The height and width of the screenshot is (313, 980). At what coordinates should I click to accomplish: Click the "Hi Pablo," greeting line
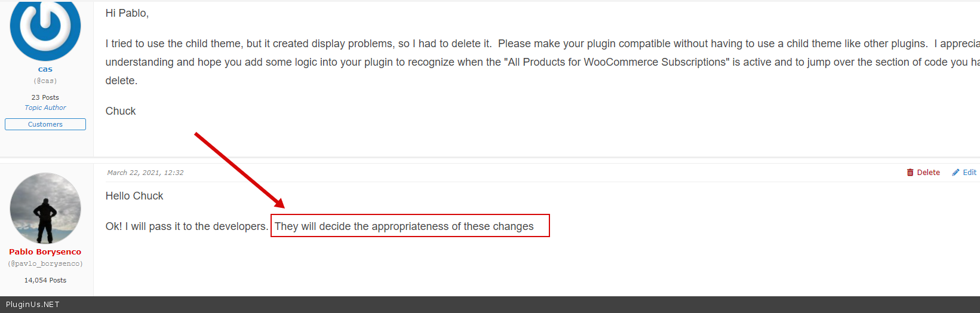127,13
